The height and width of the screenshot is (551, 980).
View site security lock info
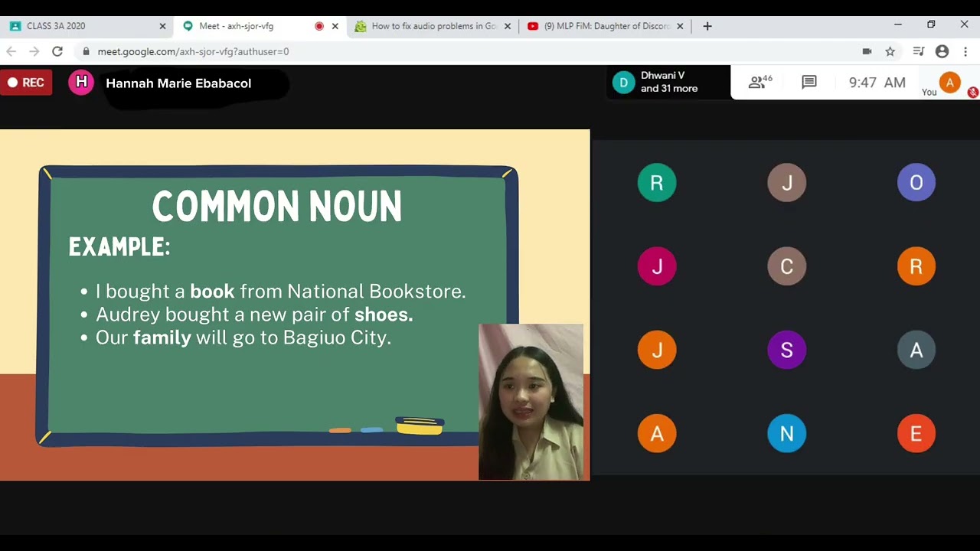point(87,51)
